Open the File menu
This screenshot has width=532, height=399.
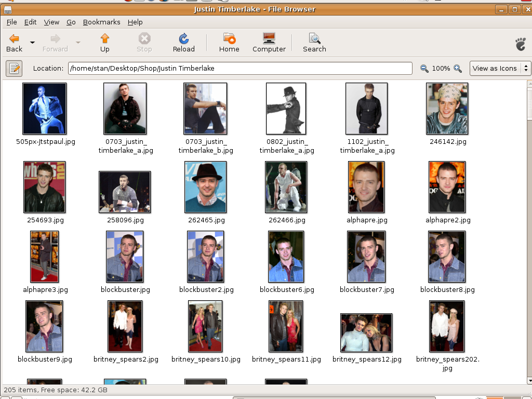tap(11, 22)
